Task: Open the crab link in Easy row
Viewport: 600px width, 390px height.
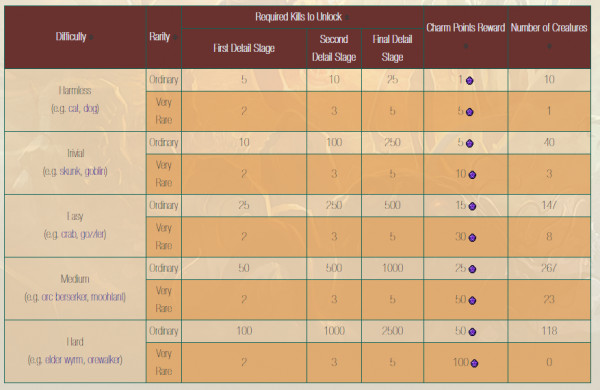Action: [68, 234]
